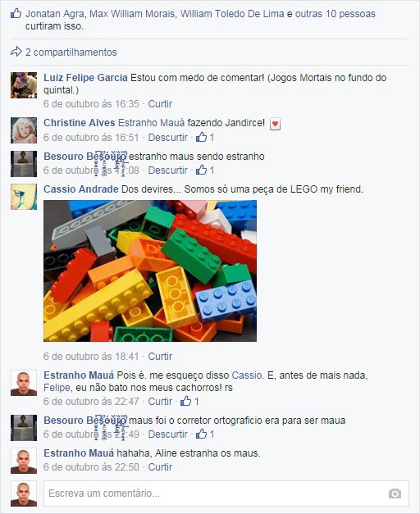Open like count on 22:47 Estranho Mauá comment
This screenshot has height=514, width=420.
point(189,401)
